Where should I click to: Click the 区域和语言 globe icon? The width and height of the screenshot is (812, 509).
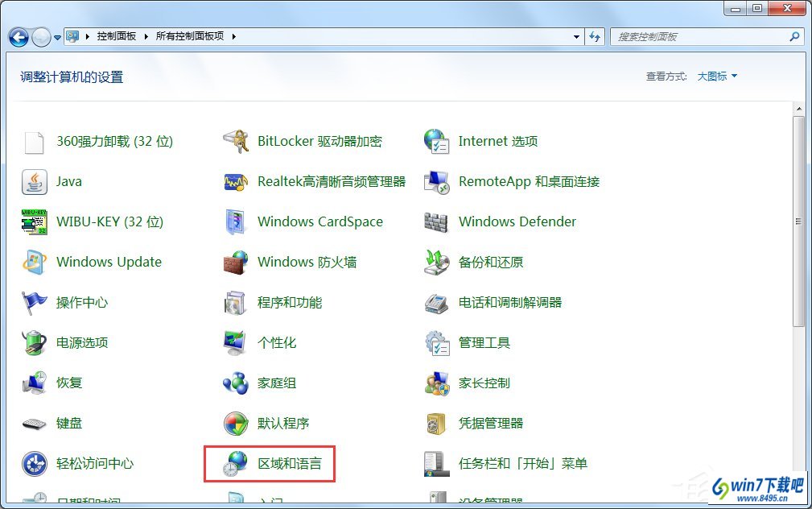(x=236, y=463)
